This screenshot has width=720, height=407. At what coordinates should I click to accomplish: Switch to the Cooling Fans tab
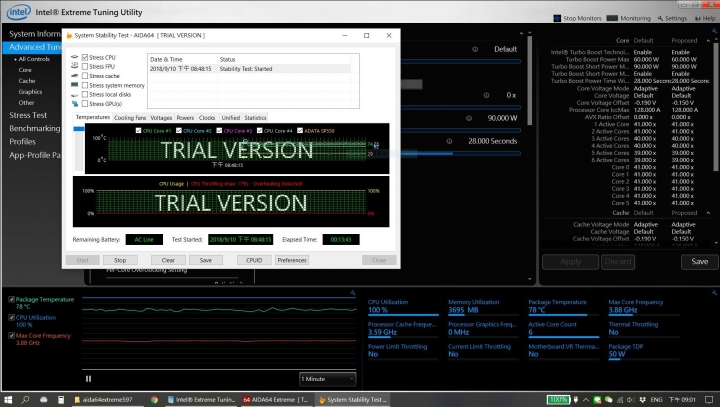click(130, 118)
